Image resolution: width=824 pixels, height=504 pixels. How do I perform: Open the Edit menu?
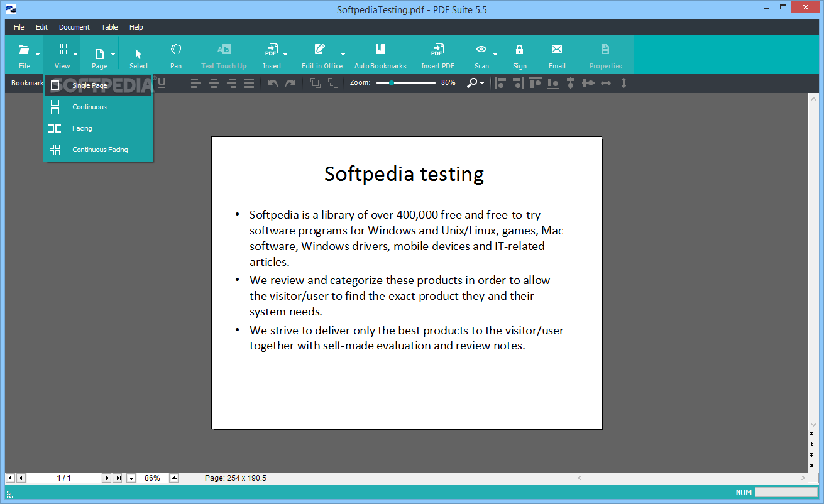click(41, 27)
